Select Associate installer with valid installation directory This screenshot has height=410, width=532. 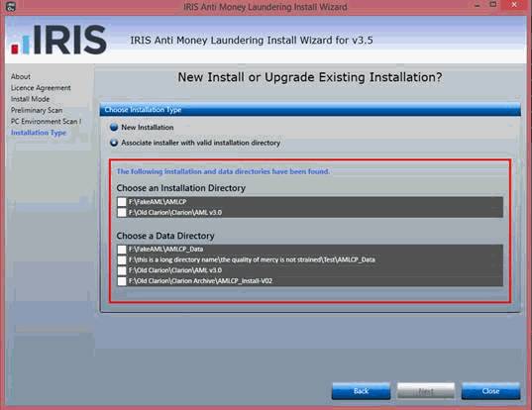(x=114, y=143)
